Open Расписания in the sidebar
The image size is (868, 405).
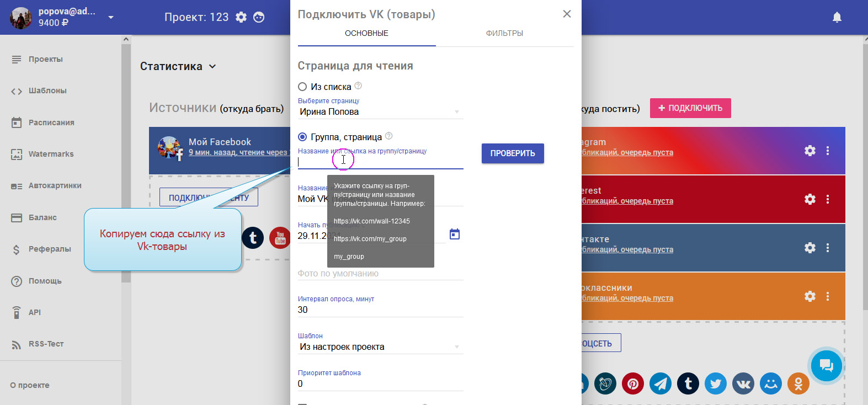(51, 122)
